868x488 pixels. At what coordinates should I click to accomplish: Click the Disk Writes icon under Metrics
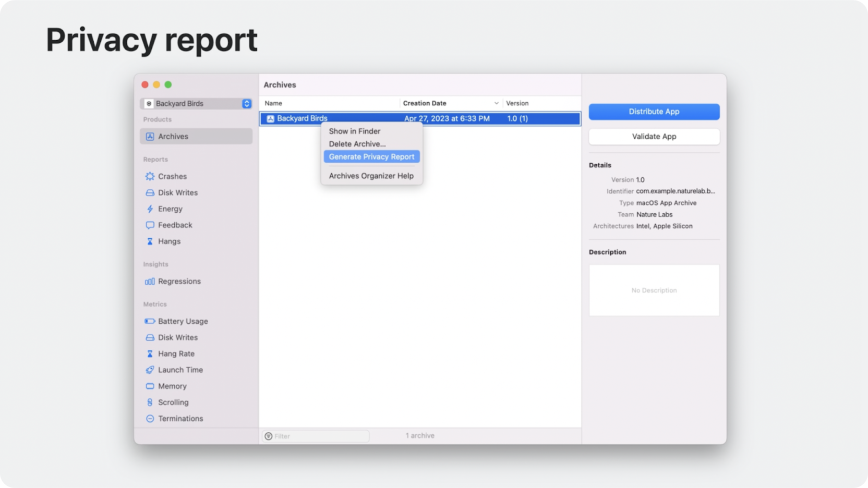point(150,337)
